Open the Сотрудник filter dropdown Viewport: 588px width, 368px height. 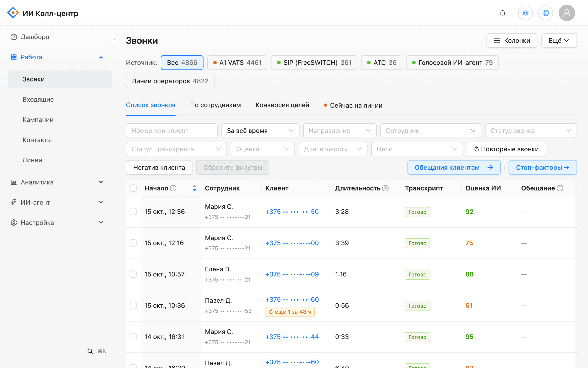pos(431,131)
